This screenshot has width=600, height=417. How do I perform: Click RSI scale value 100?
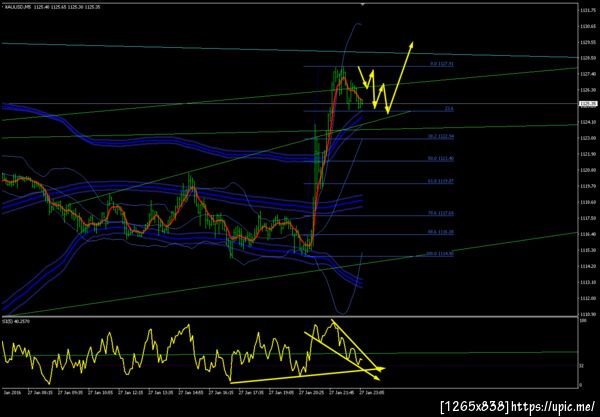tap(581, 320)
